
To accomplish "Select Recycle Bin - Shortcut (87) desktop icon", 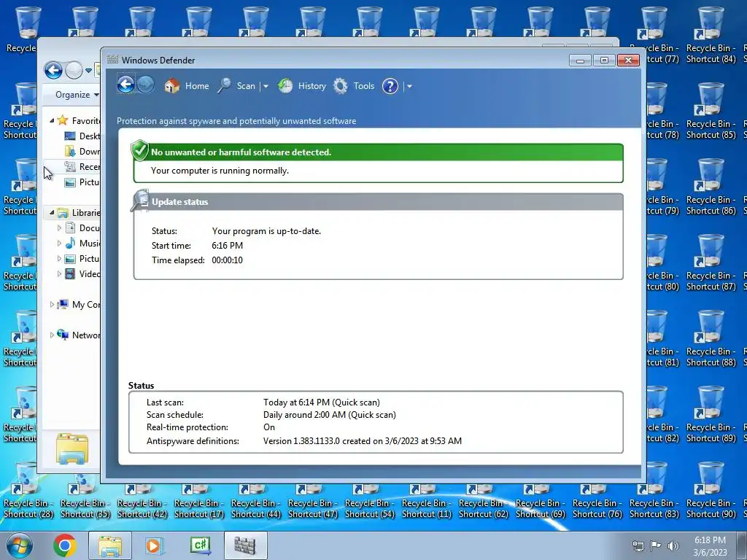I will pos(711,262).
